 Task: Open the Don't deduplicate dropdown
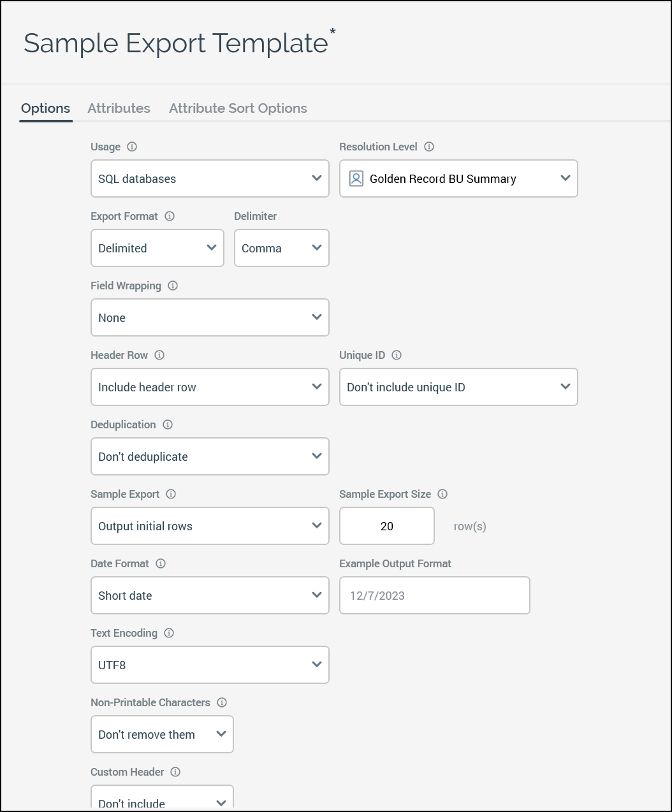[210, 456]
